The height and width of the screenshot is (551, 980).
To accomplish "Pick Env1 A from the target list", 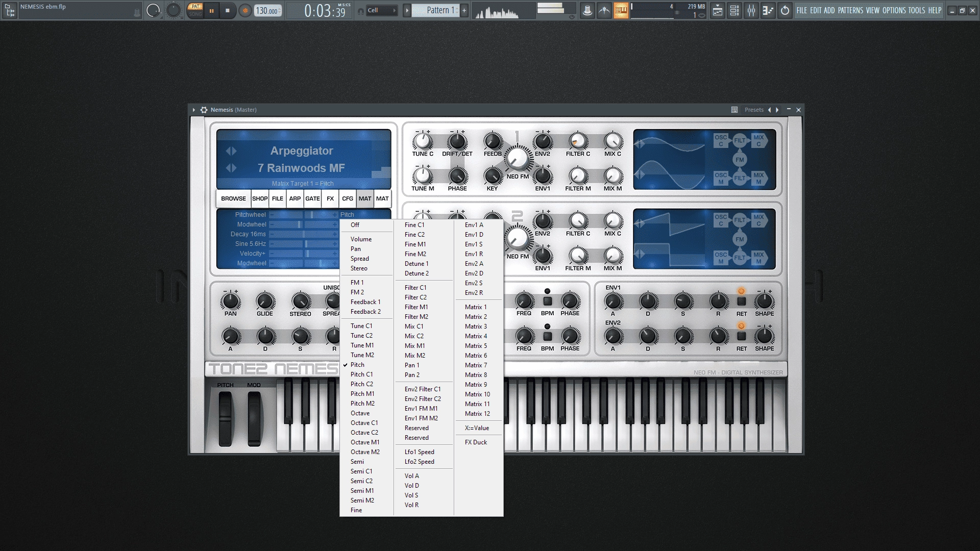I will 479,225.
